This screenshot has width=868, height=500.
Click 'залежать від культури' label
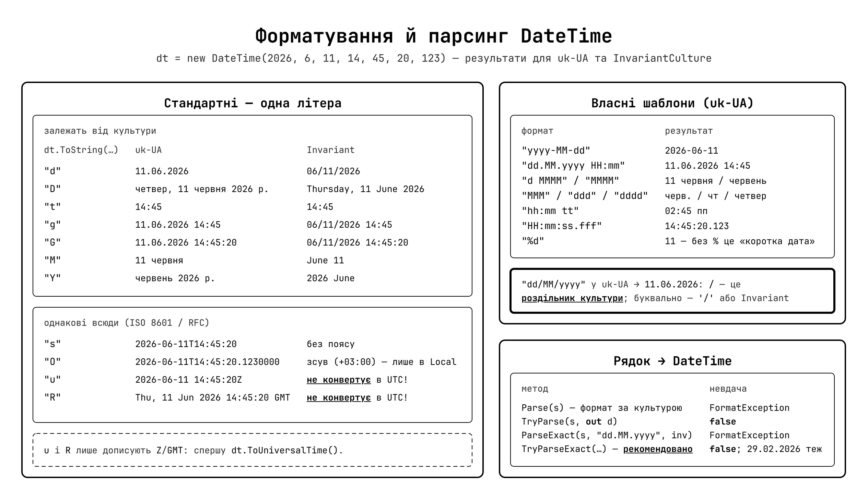coord(100,131)
